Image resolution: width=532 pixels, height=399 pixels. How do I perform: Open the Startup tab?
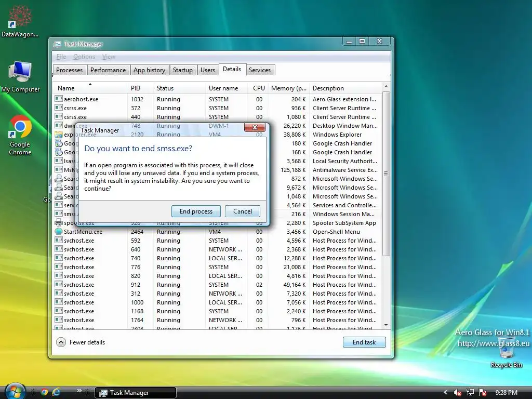tap(182, 70)
